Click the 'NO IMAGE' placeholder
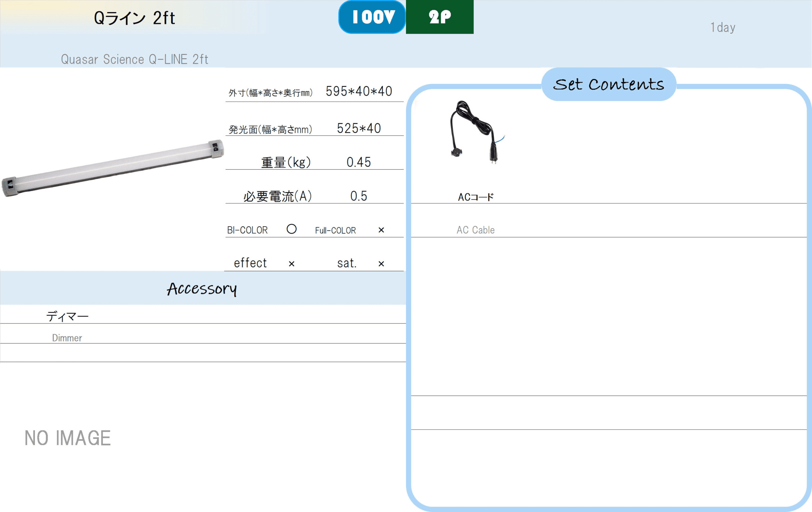Screen dimensions: 812x512 (68, 438)
